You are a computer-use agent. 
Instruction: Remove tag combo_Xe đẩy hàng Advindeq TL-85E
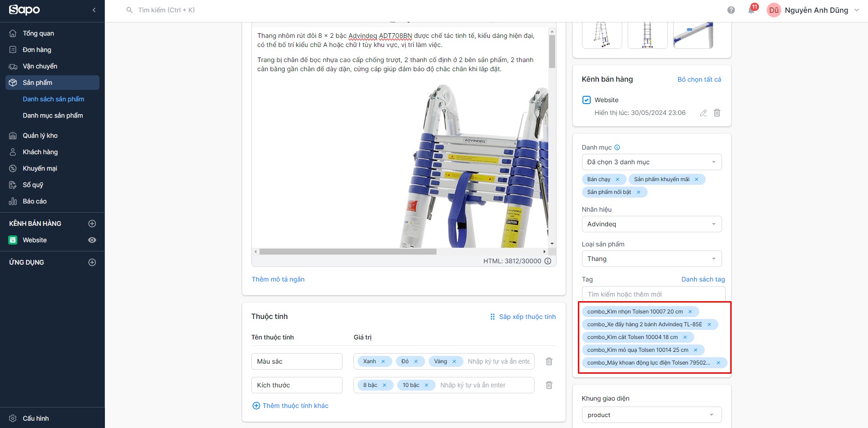709,324
